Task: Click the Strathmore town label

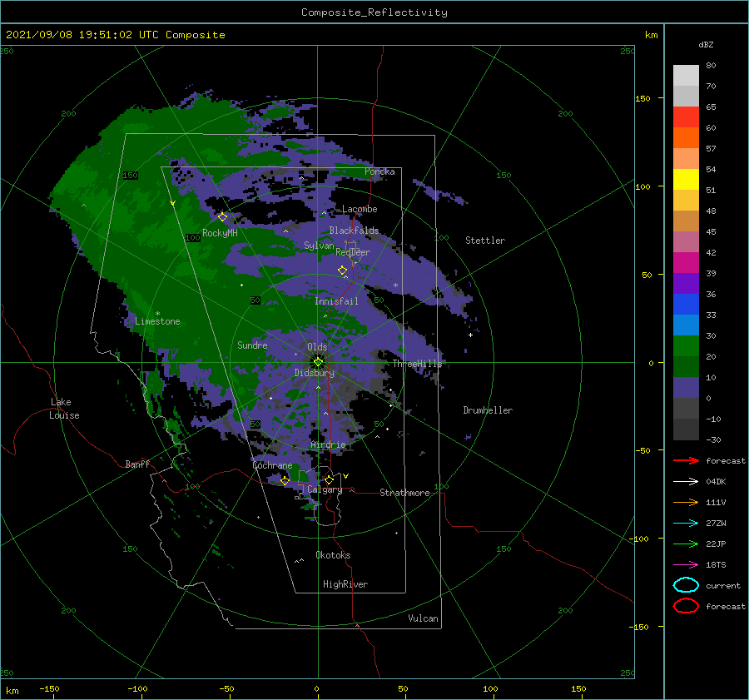Action: pyautogui.click(x=404, y=493)
